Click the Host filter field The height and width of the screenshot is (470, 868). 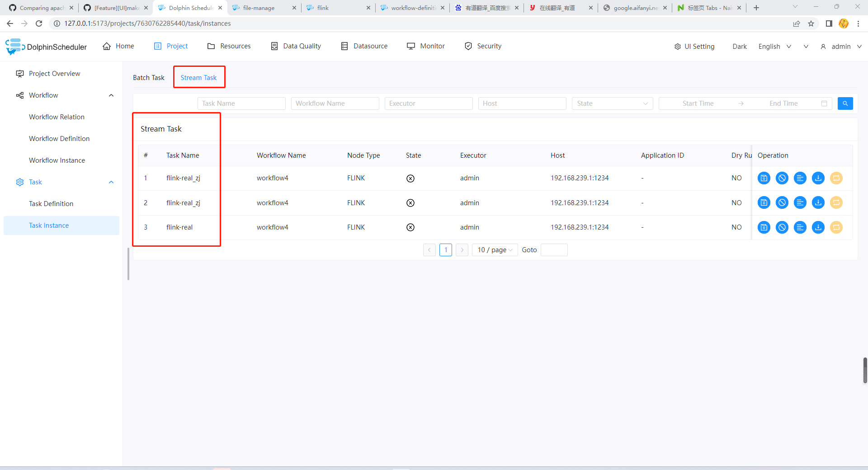tap(522, 103)
